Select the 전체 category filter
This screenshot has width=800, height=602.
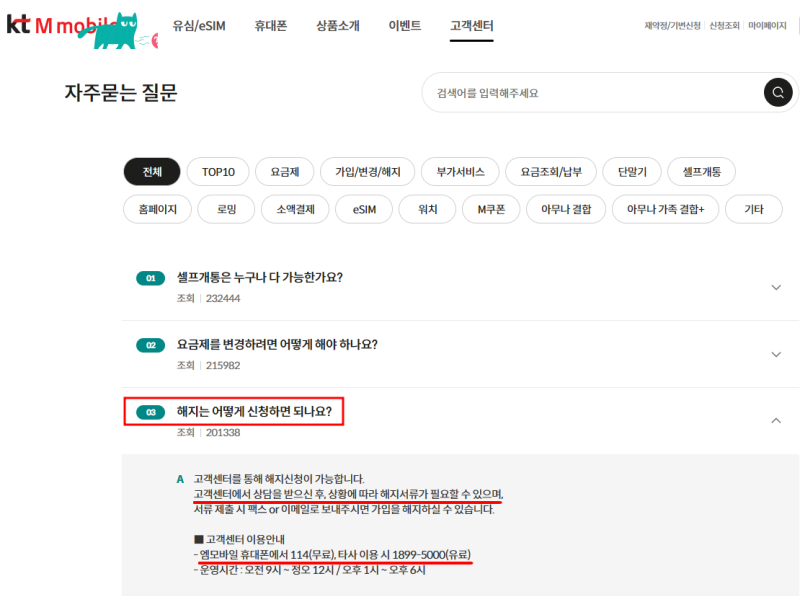point(152,172)
